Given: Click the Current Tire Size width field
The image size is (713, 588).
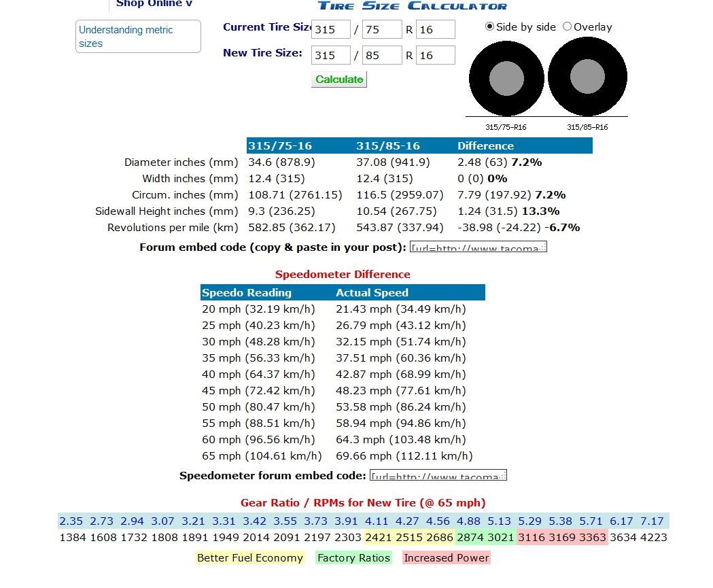Looking at the screenshot, I should pyautogui.click(x=331, y=29).
